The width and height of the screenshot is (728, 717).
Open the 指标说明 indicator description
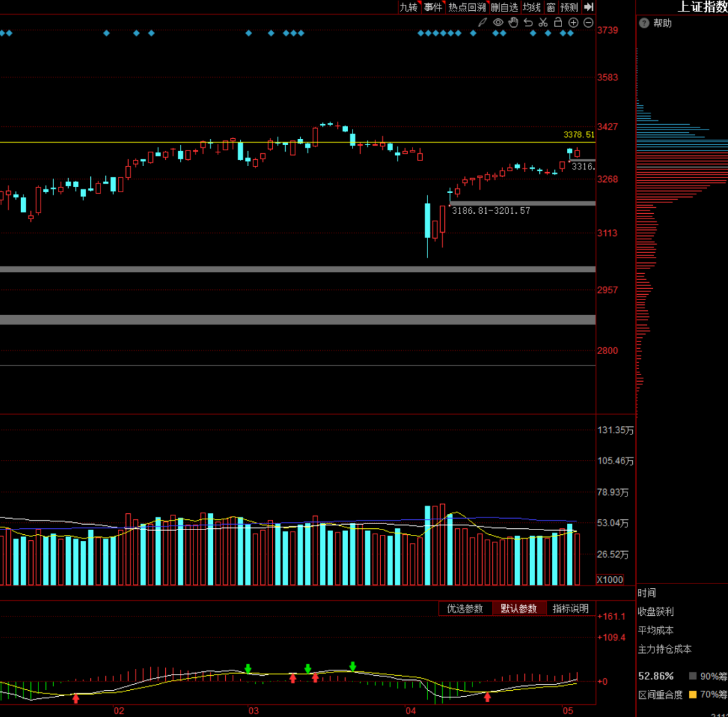570,608
